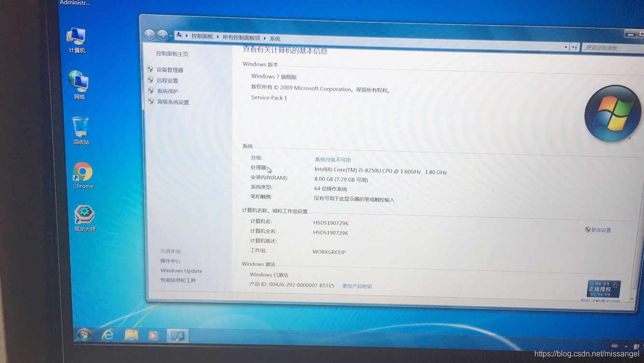Minimize the System window
644x363 pixels.
tap(630, 34)
